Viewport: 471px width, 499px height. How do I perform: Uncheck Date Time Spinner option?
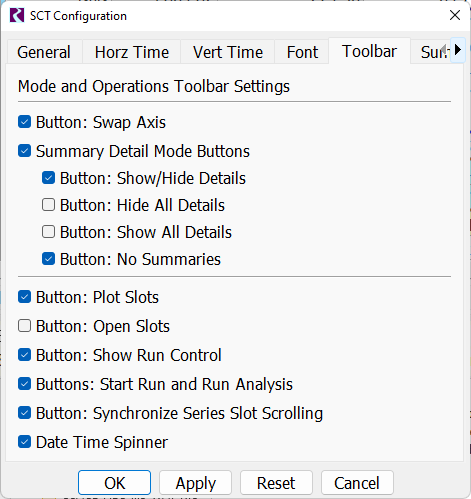pyautogui.click(x=25, y=442)
